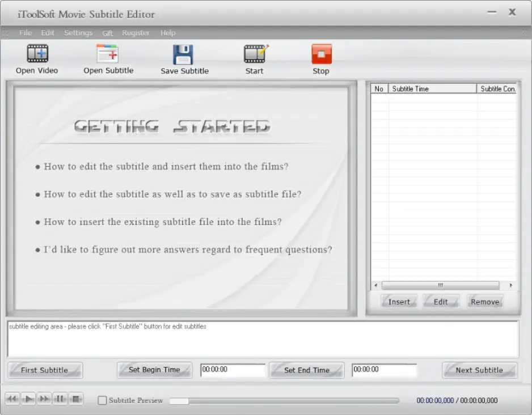Viewport: 532px width, 415px height.
Task: Open the File menu
Action: (x=26, y=32)
